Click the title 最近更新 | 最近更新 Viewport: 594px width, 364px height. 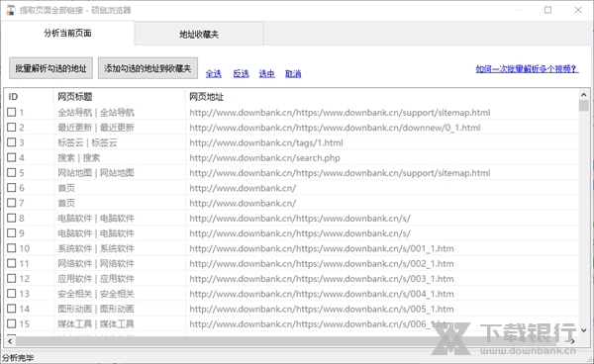[96, 128]
